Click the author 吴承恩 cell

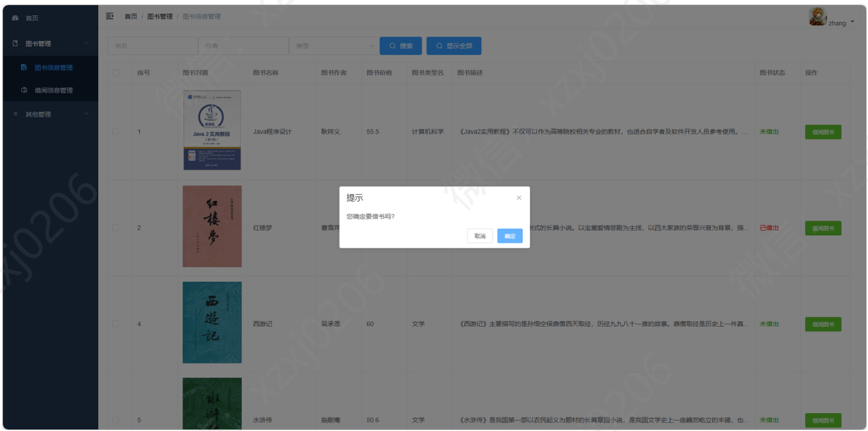[330, 324]
